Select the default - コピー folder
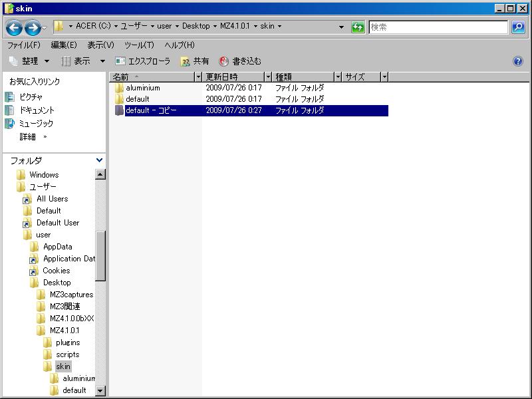Screen dimensions: 532x399 [x=151, y=110]
